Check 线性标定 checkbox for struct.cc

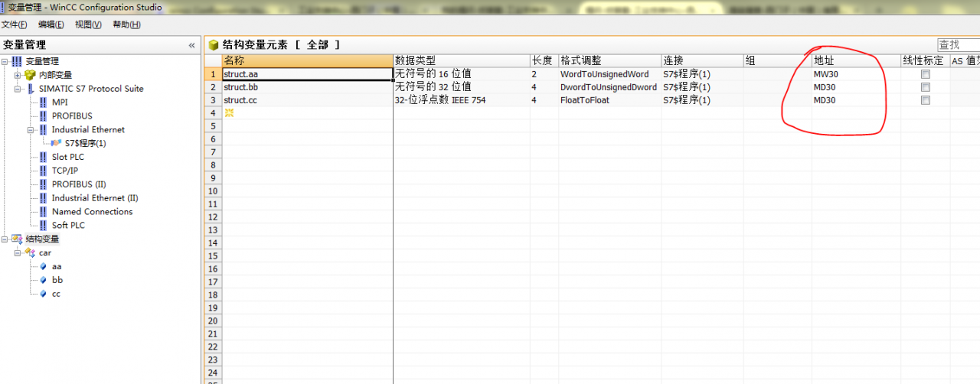pos(926,100)
